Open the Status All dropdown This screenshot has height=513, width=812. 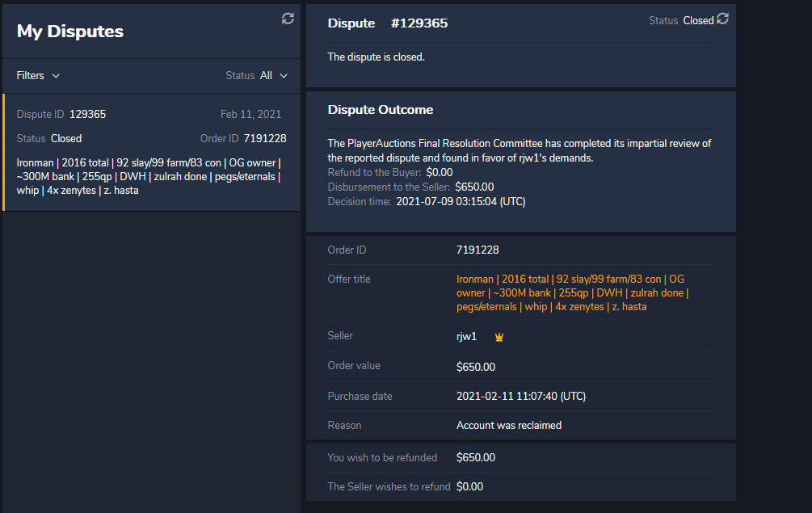273,76
